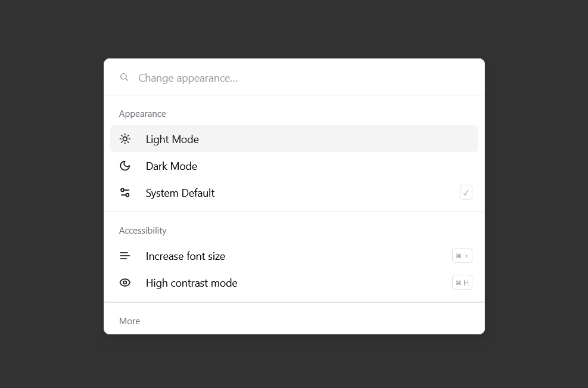Click the sun icon for Light Mode
The image size is (588, 388).
tap(125, 139)
